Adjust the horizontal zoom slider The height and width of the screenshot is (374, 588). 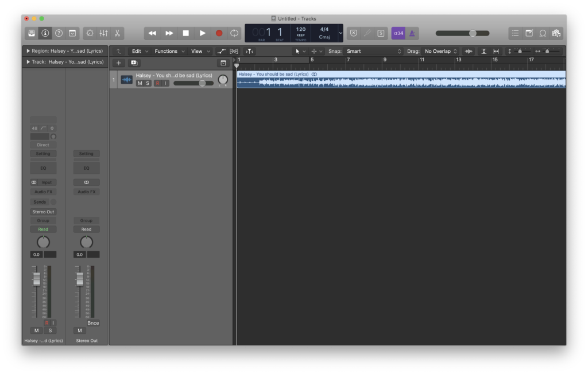[551, 52]
